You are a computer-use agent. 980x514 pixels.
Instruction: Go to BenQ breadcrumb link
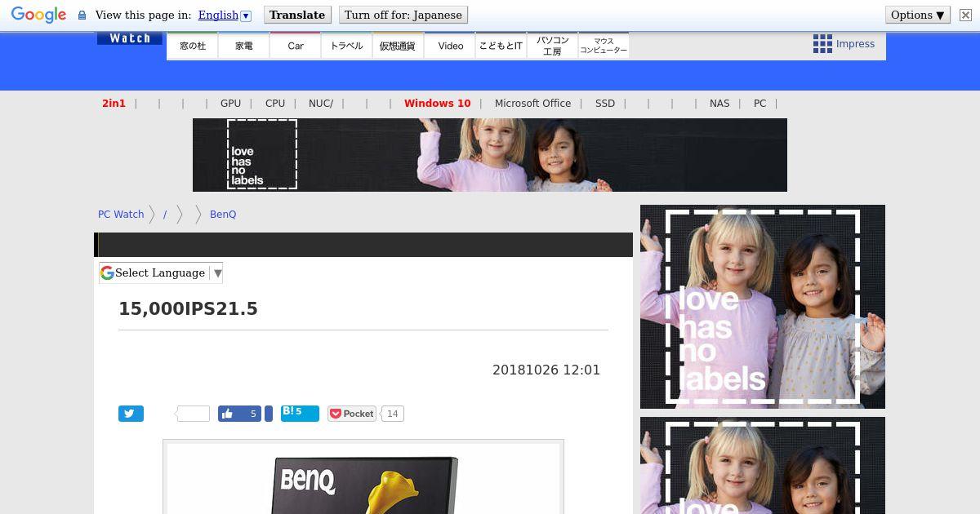(223, 215)
